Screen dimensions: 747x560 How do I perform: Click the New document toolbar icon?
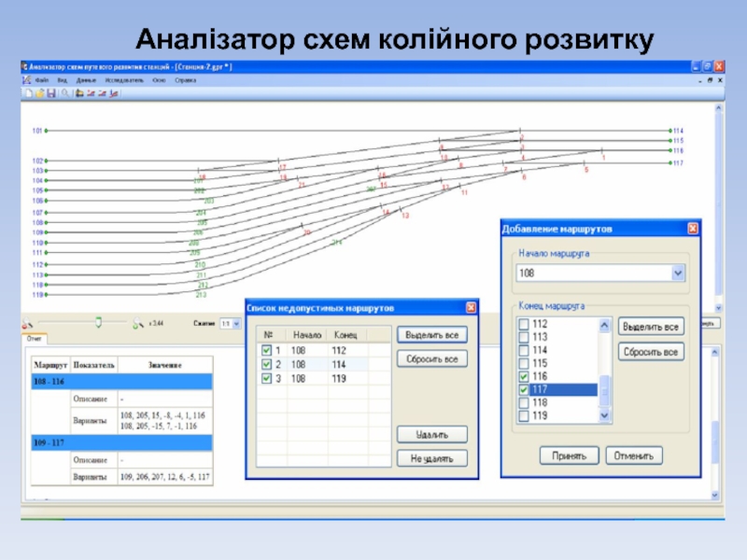(x=30, y=93)
